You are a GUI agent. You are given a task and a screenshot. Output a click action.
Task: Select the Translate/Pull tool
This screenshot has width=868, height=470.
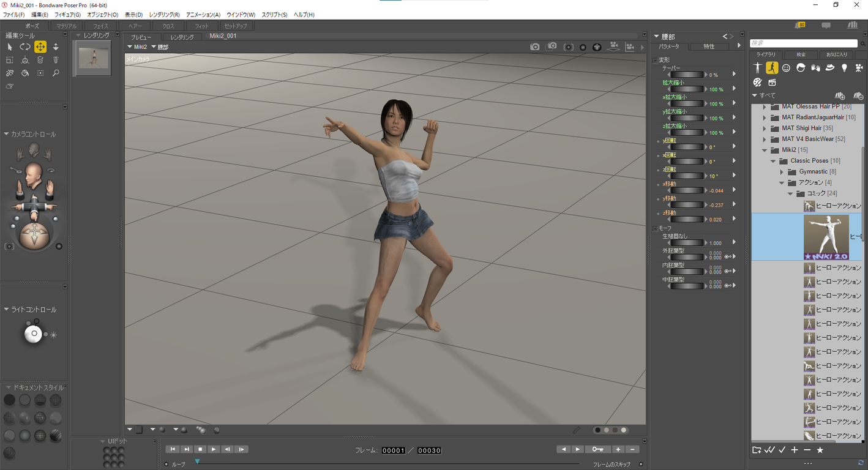coord(40,47)
